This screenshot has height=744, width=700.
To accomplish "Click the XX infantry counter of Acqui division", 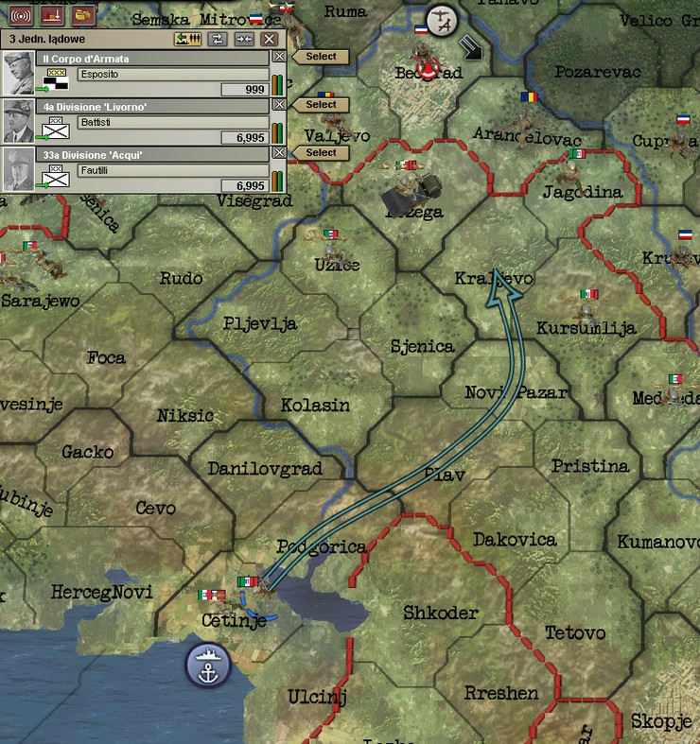I will click(56, 175).
